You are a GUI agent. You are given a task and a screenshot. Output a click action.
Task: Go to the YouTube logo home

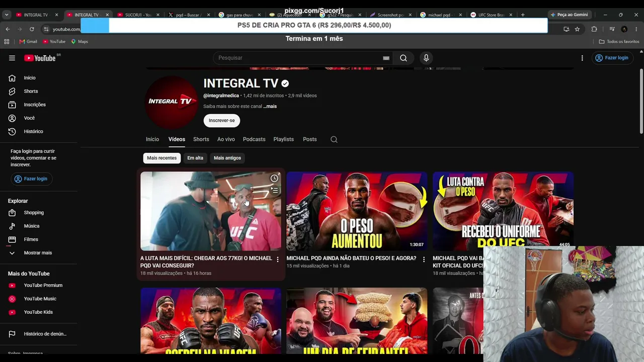(40, 58)
